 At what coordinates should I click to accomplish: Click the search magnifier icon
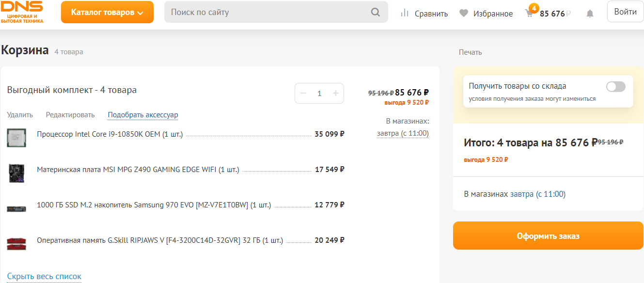point(376,12)
